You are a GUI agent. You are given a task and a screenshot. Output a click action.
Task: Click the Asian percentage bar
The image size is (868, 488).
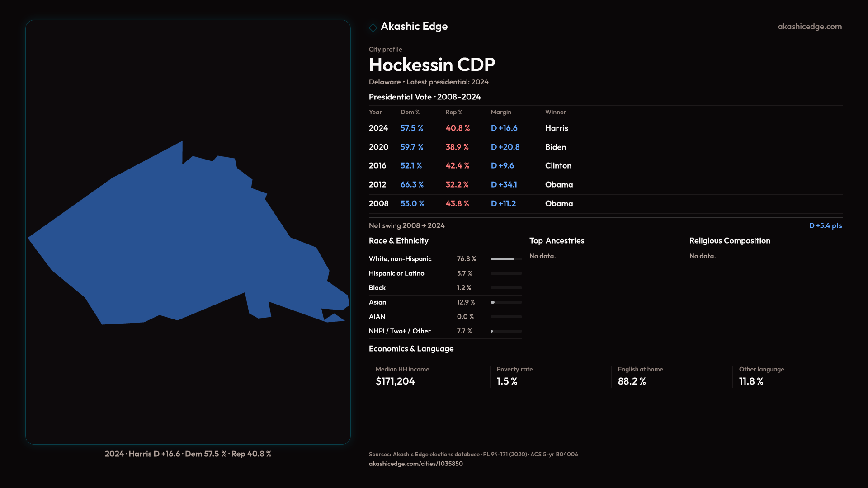click(506, 302)
